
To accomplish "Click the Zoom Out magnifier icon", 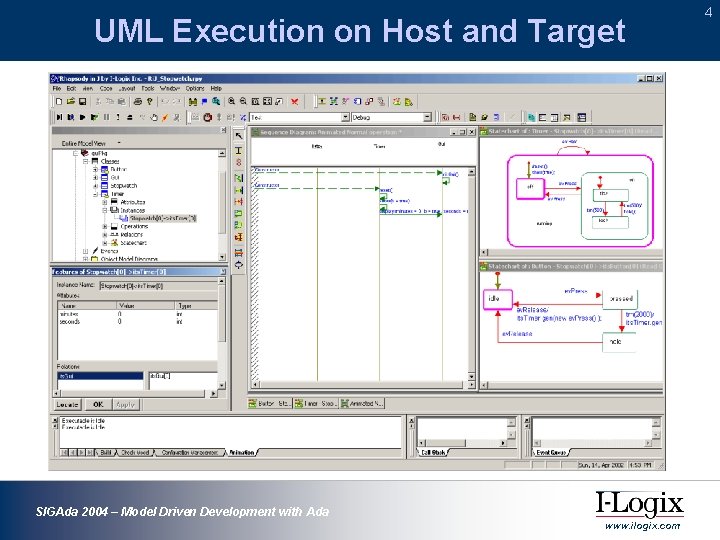I will 243,101.
